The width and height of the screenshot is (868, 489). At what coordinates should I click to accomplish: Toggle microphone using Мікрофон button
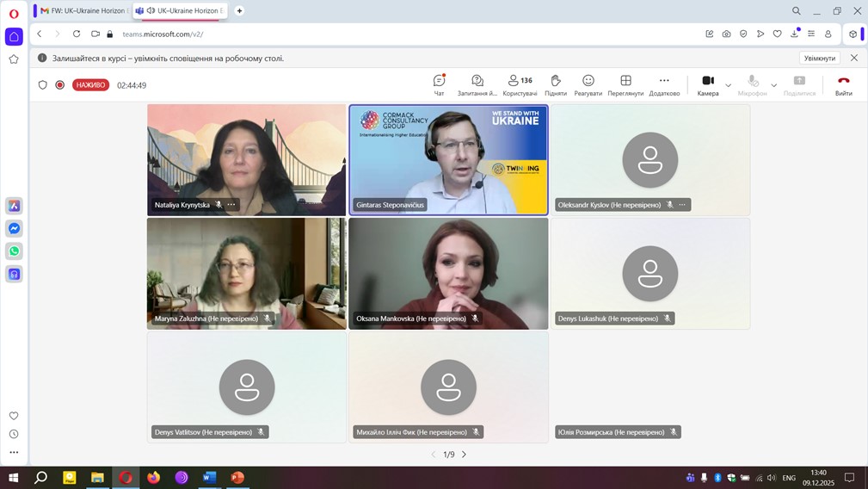point(753,84)
